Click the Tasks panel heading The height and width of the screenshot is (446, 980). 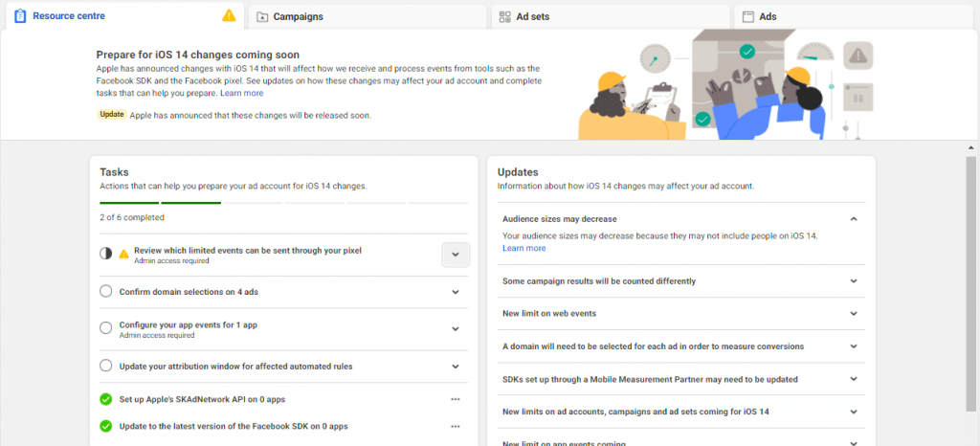(115, 172)
